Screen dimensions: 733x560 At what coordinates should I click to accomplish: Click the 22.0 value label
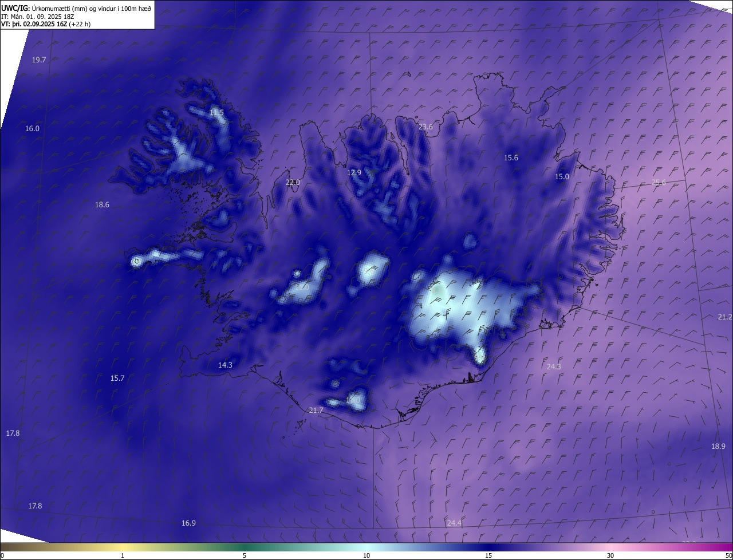[x=293, y=182]
